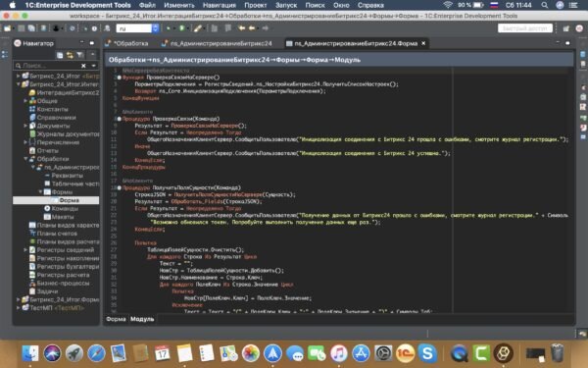588x368 pixels.
Task: Click the New item toolbar icon
Action: 7,28
